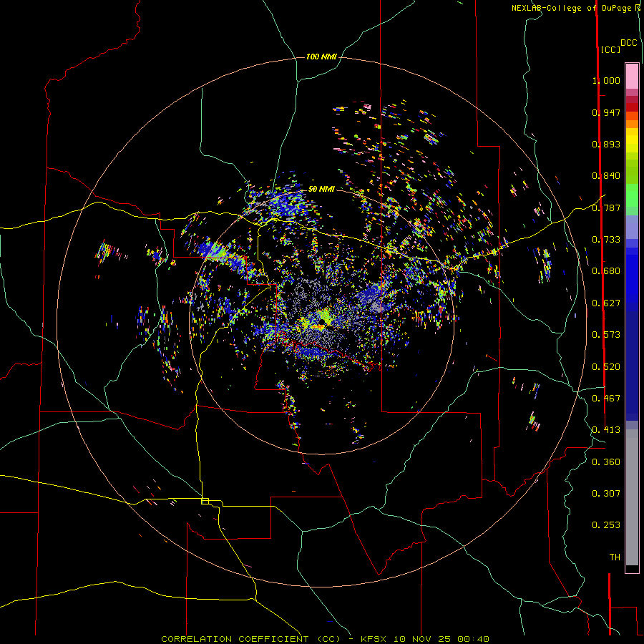Click the TH threshold legend label
The image size is (644, 644).
(615, 557)
